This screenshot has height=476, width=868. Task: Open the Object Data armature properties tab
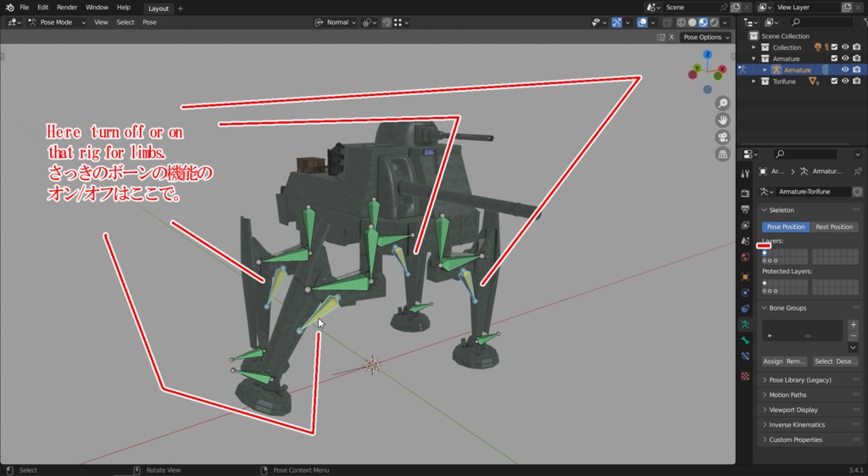click(x=745, y=324)
